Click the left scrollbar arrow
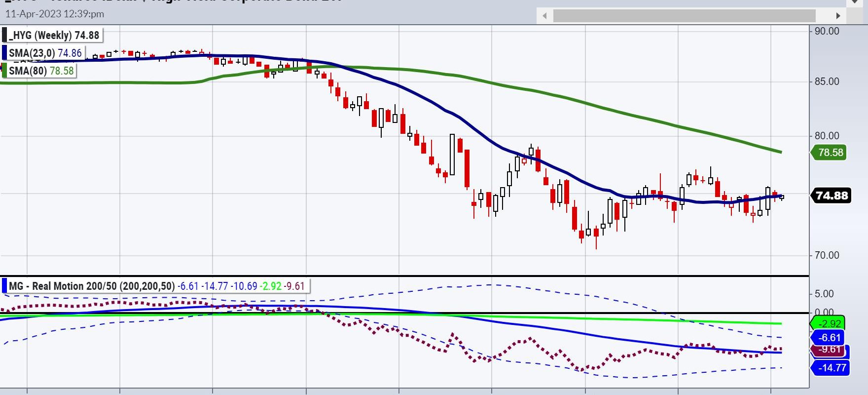 point(544,16)
